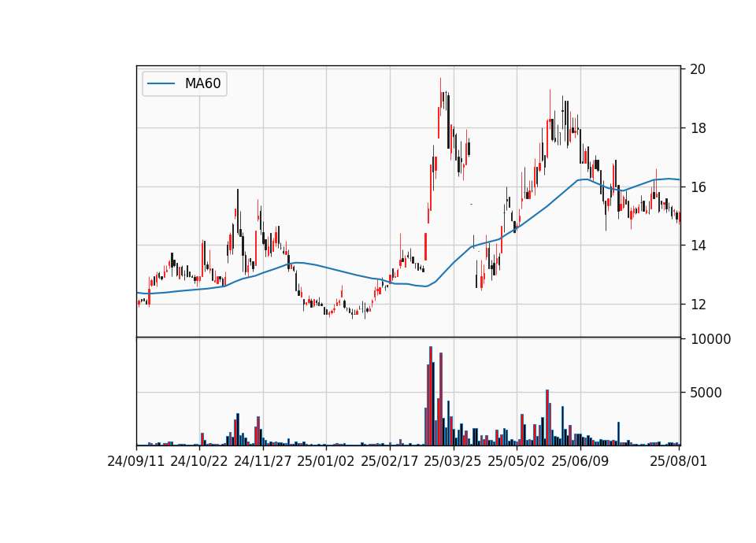This screenshot has height=543, width=756.
Task: Select the 25/01/02 date axis label
Action: [x=326, y=461]
